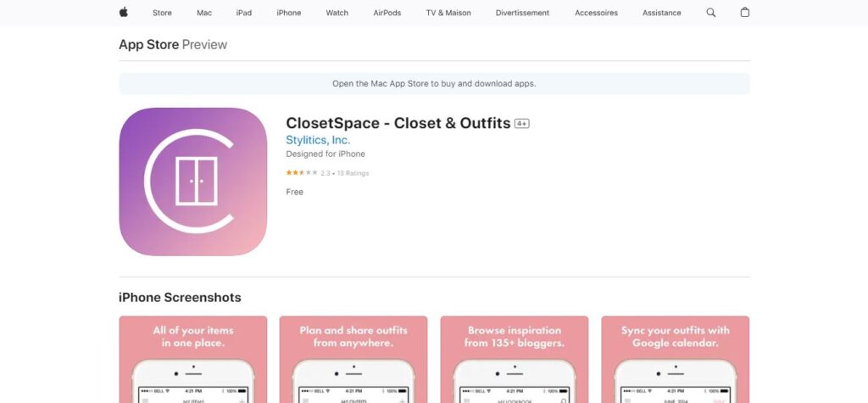The image size is (868, 403).
Task: Open the AirPods navigation item
Action: 387,13
